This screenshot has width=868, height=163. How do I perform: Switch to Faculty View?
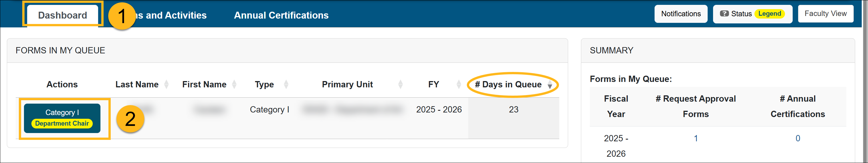[825, 13]
